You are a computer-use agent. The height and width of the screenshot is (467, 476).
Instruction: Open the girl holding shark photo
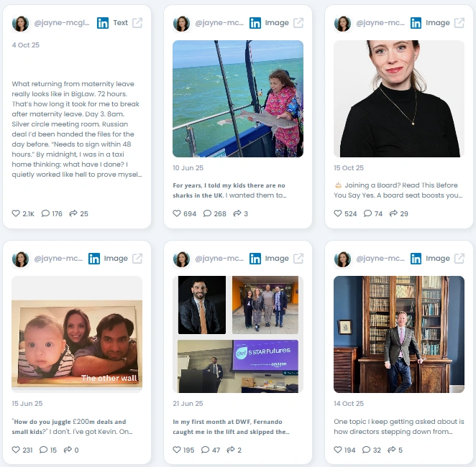coord(238,98)
